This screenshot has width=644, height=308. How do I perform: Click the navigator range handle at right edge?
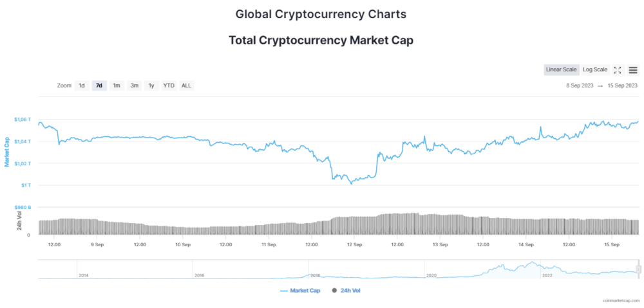click(x=638, y=269)
